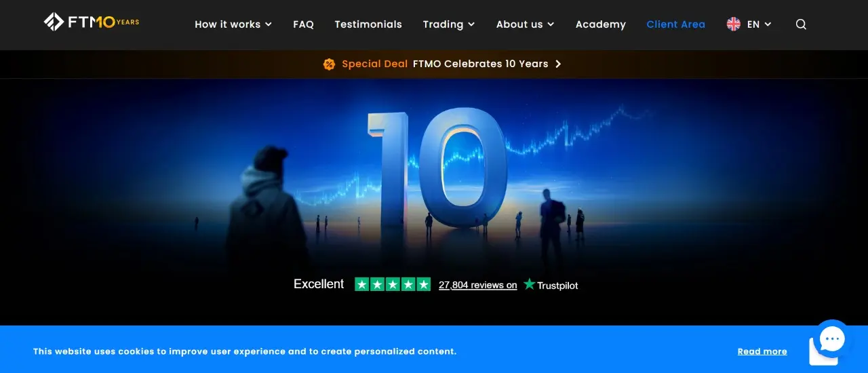Image resolution: width=868 pixels, height=373 pixels.
Task: Click the green Trustpilot star logo
Action: pos(530,284)
